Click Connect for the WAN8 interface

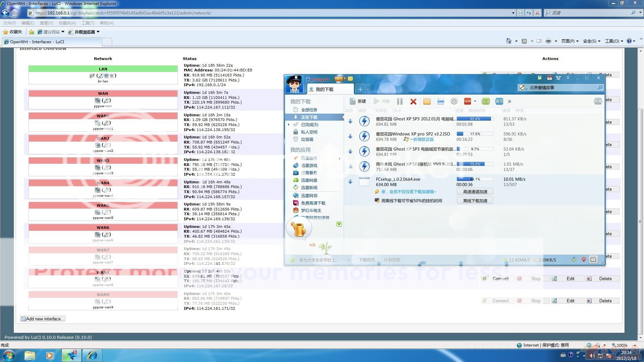(498, 279)
